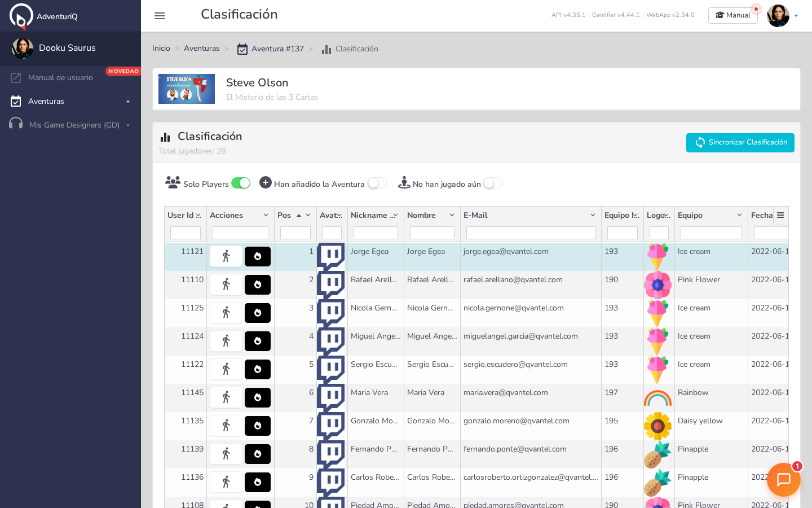This screenshot has height=508, width=812.
Task: Click Sincronizar Clasificación button
Action: 740,143
